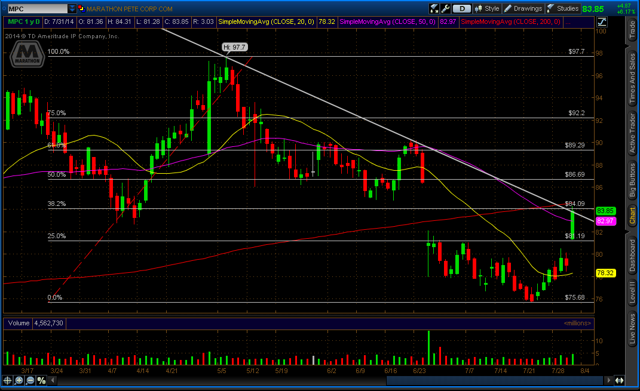Click the horizontal time scrollbar thumb

(x=495, y=380)
